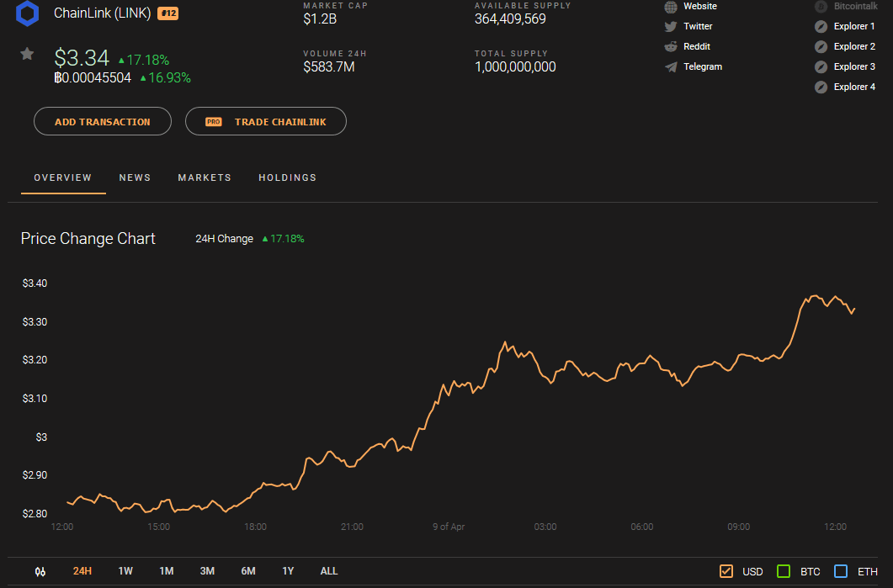Open the Bitcointalk link
Viewport: 893px width, 588px height.
(x=855, y=6)
